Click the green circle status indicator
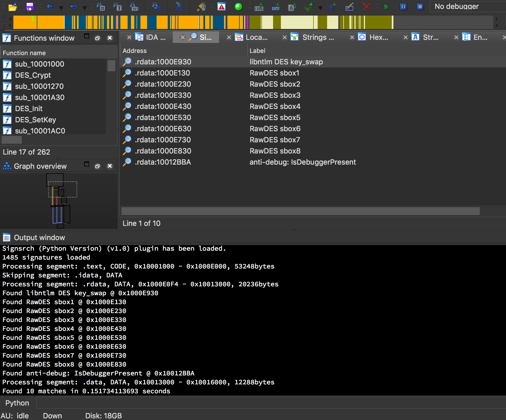 [x=238, y=7]
